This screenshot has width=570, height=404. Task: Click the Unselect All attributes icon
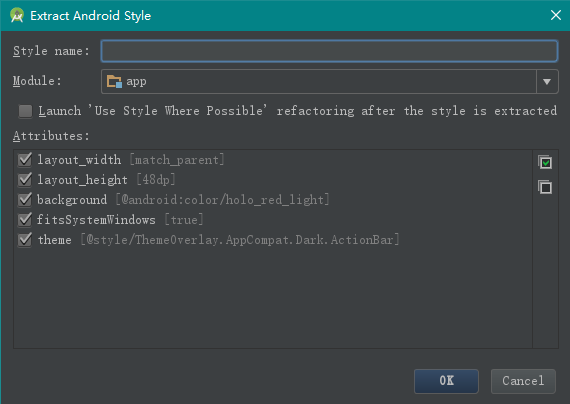pyautogui.click(x=545, y=187)
